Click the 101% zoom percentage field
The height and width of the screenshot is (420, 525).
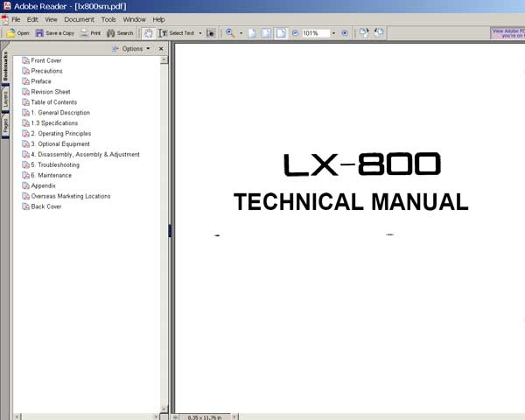click(x=316, y=33)
